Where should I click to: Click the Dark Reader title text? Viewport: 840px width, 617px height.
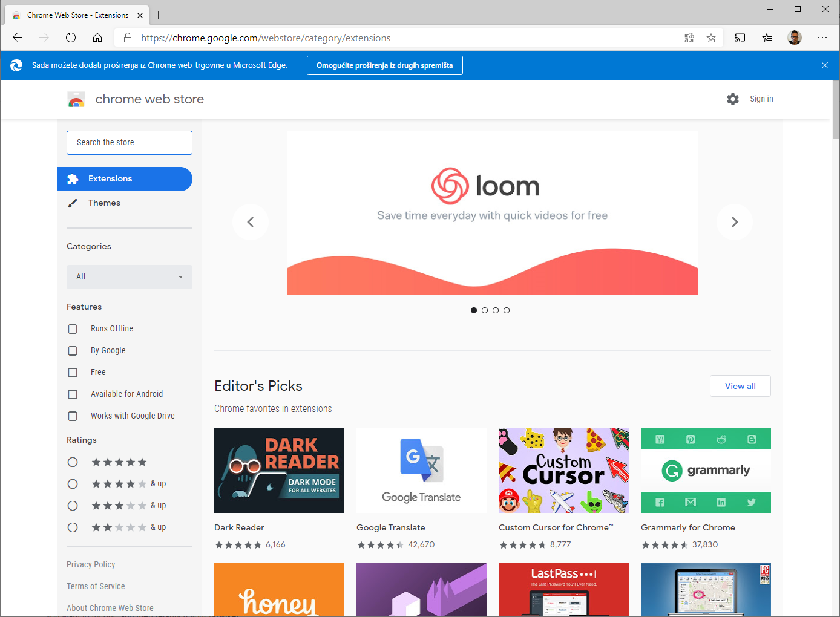click(x=239, y=527)
